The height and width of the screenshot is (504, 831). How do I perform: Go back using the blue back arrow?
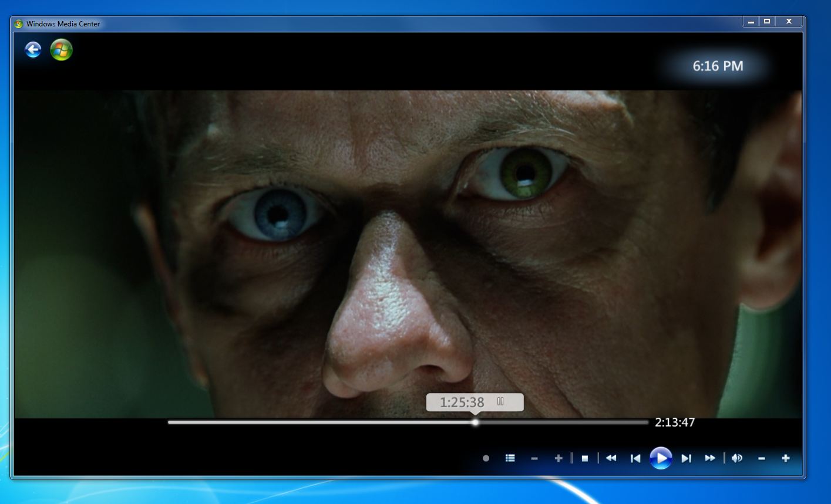coord(33,50)
